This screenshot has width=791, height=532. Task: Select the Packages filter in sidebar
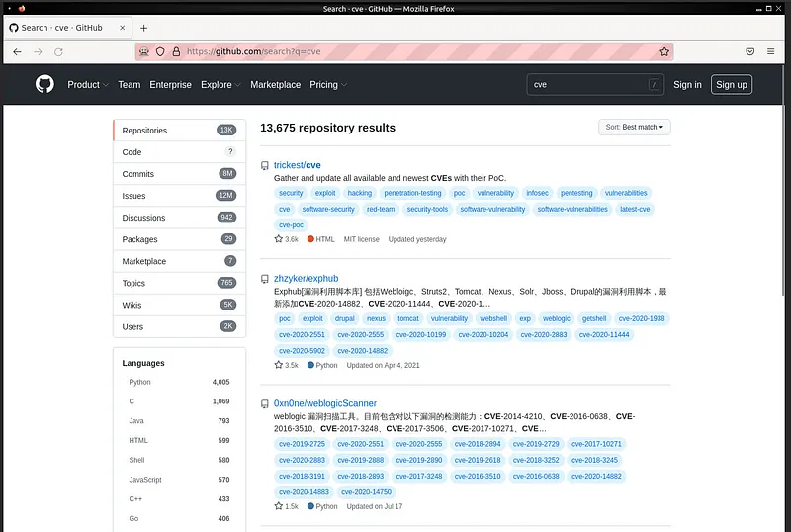click(x=179, y=239)
